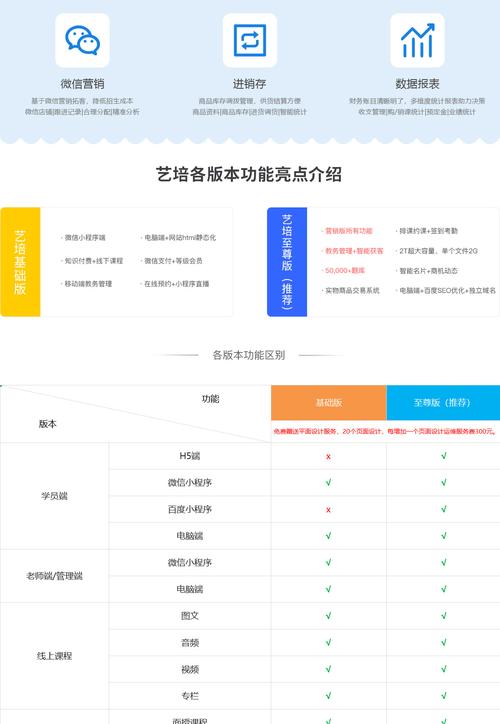Screen dimensions: 500x724
Task: Click the 老师端/管理端 category cell
Action: click(54, 576)
